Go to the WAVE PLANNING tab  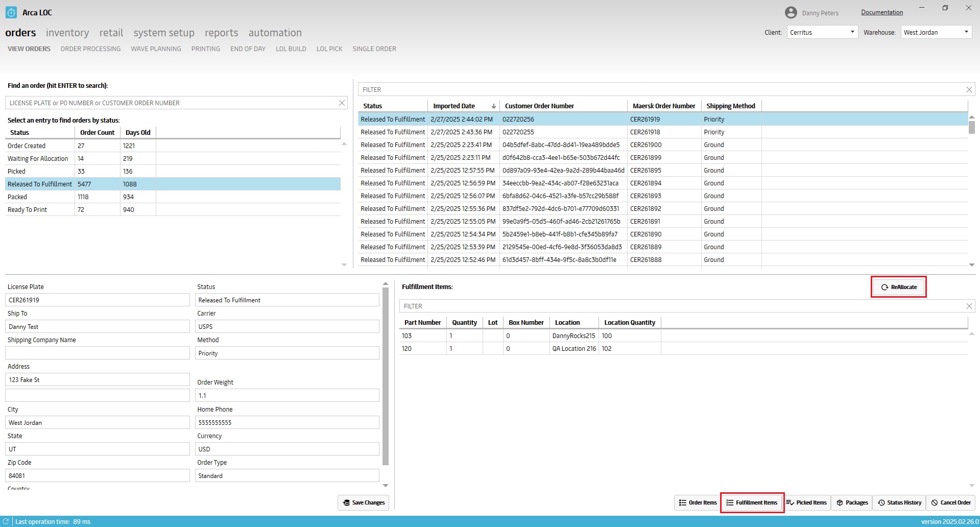click(156, 49)
